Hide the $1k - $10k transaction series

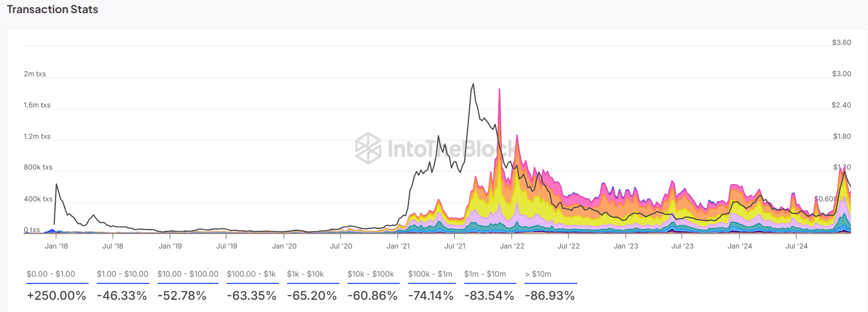click(x=305, y=274)
